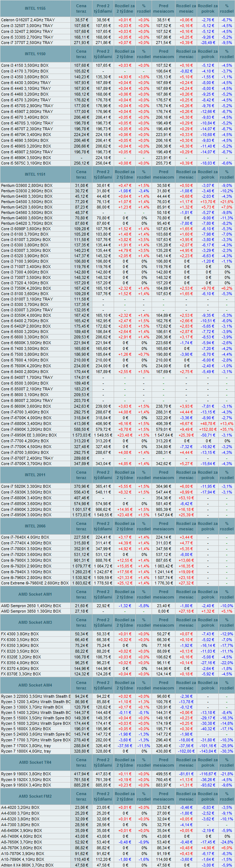Select the Core i7 3770T 2,50GHz TRAY row name
The image size is (235, 868).
tap(27, 43)
